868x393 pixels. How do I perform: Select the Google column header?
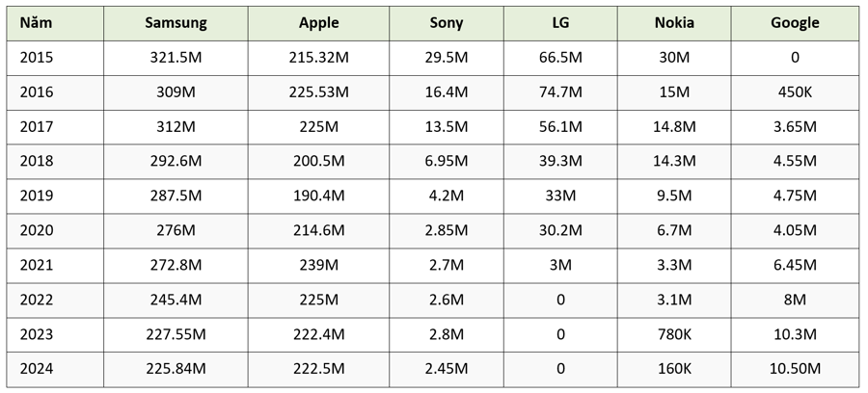coord(795,23)
